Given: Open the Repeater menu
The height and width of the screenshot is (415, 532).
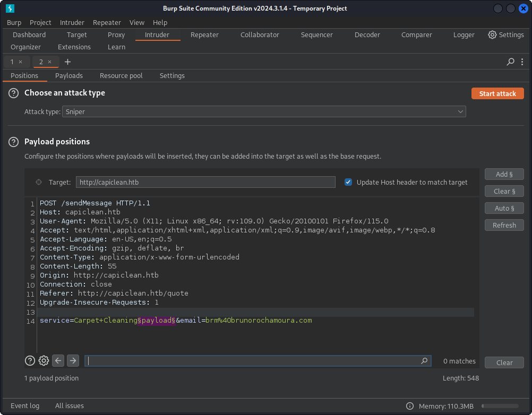Looking at the screenshot, I should (107, 22).
